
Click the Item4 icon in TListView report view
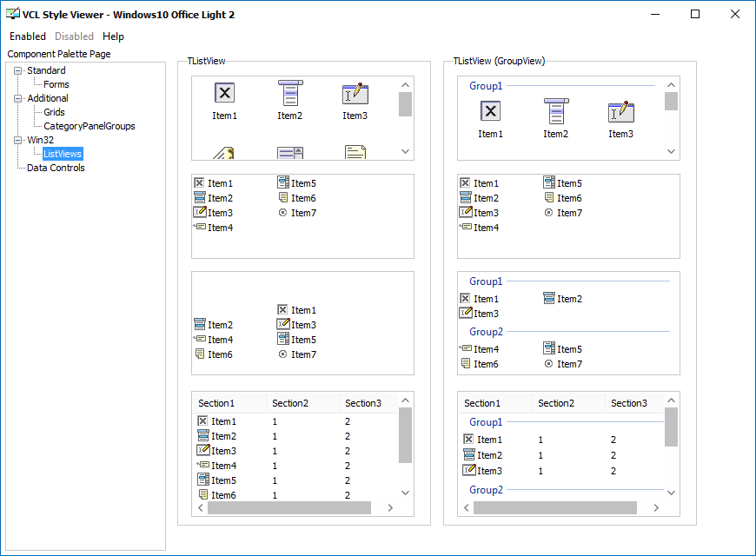tap(203, 465)
